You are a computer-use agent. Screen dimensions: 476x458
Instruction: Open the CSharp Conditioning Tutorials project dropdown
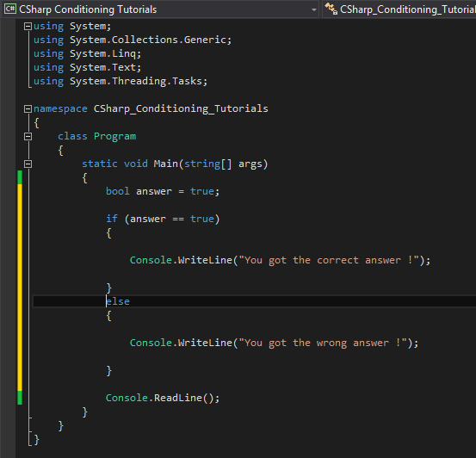pyautogui.click(x=161, y=9)
